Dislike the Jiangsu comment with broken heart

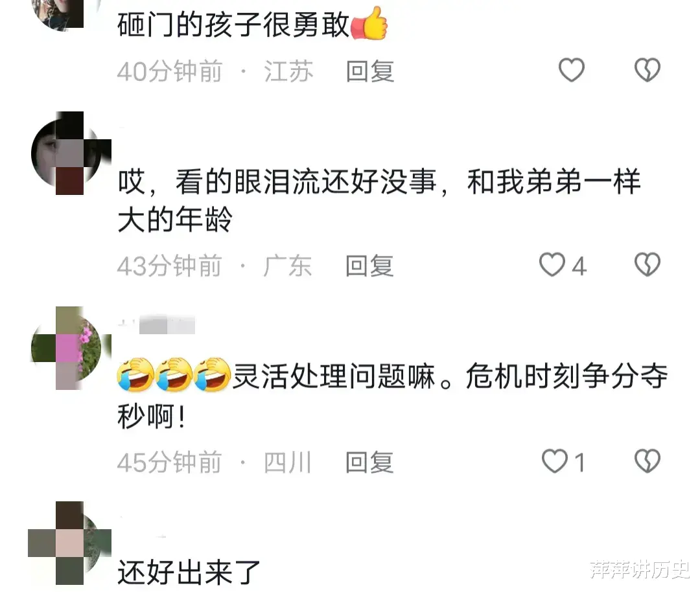pos(647,71)
